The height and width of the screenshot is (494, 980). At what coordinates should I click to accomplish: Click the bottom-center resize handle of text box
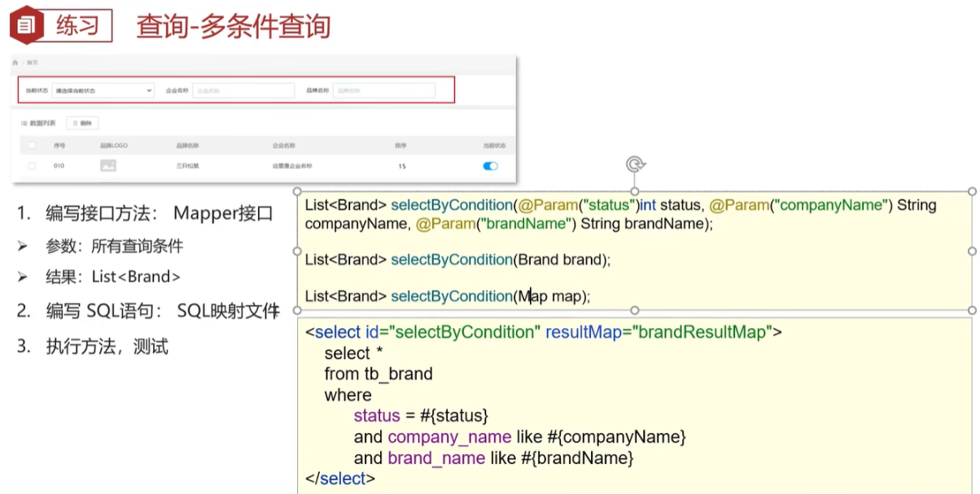tap(635, 310)
